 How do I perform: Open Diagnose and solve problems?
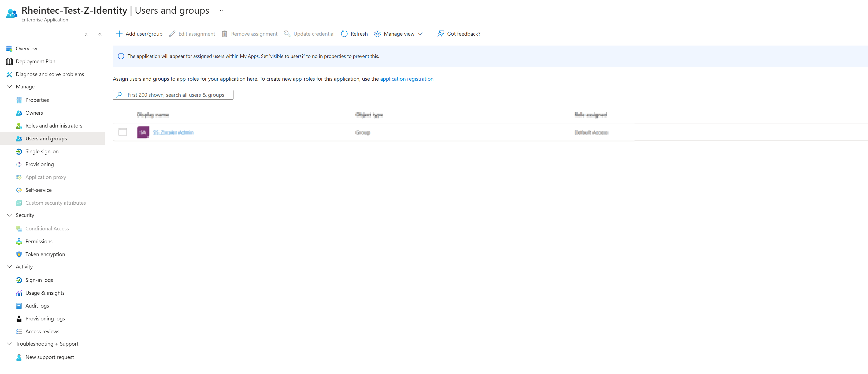click(x=50, y=74)
